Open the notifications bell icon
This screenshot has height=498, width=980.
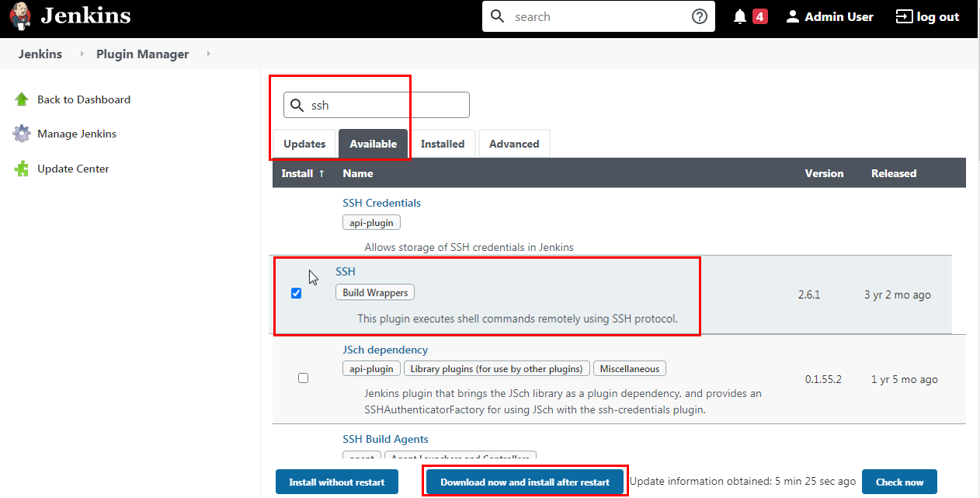point(740,16)
